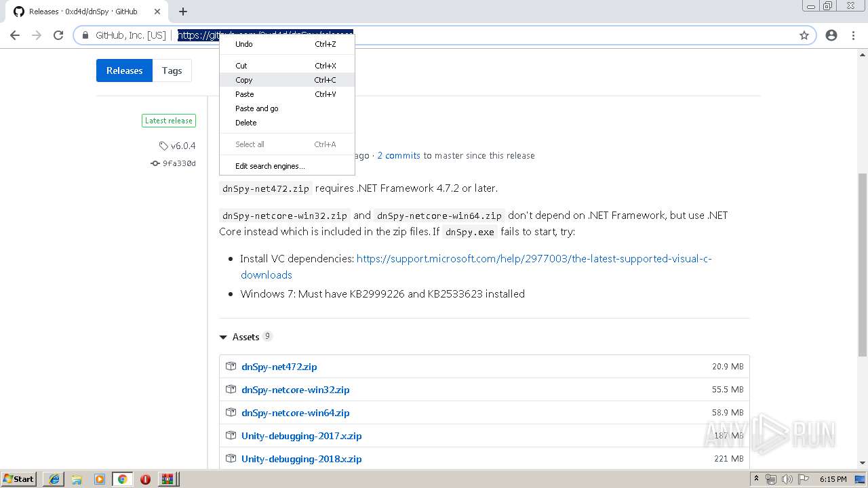Download Unity-debugging-2017.x.zip
868x488 pixels.
pos(302,436)
